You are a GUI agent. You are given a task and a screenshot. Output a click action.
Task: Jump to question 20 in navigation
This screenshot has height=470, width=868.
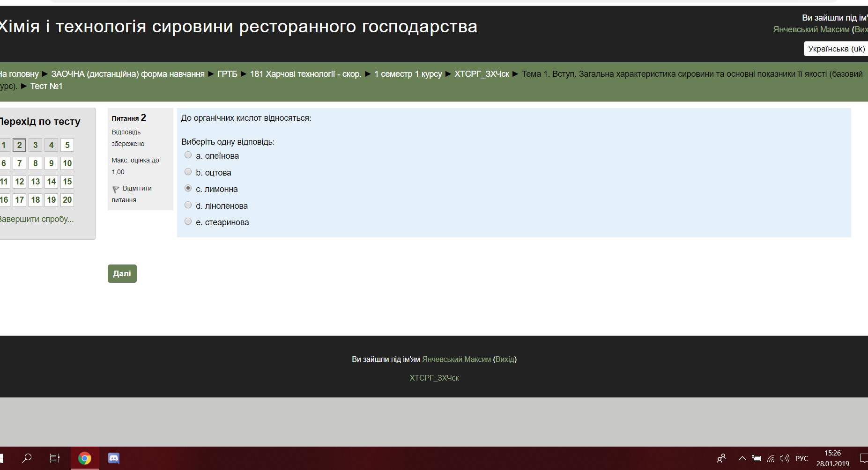click(x=67, y=200)
